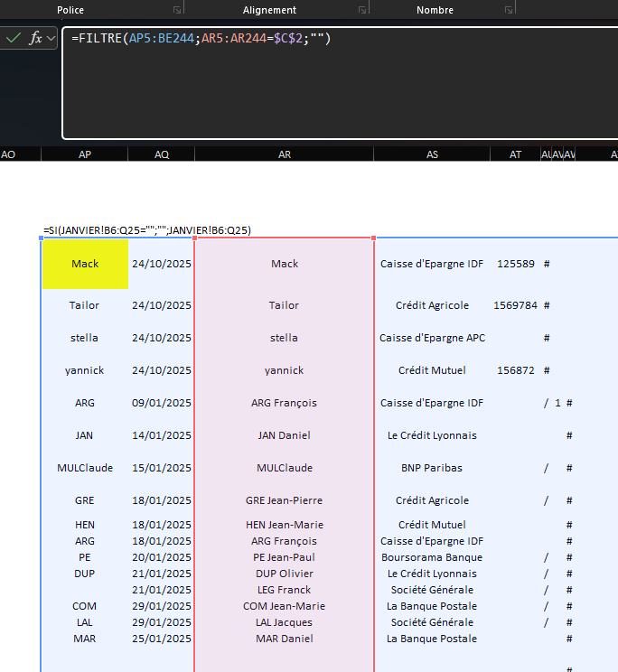Click the BNP Paribas cell
The width and height of the screenshot is (618, 672).
pos(432,468)
